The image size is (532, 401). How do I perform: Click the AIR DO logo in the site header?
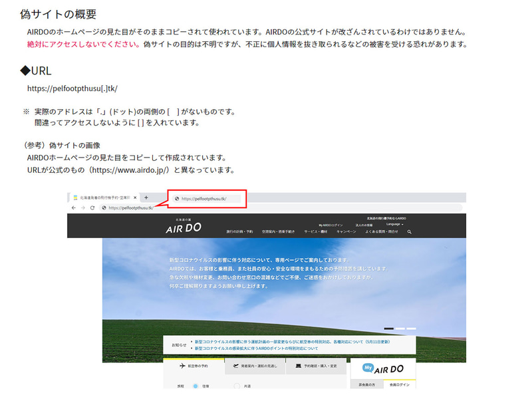coord(184,227)
